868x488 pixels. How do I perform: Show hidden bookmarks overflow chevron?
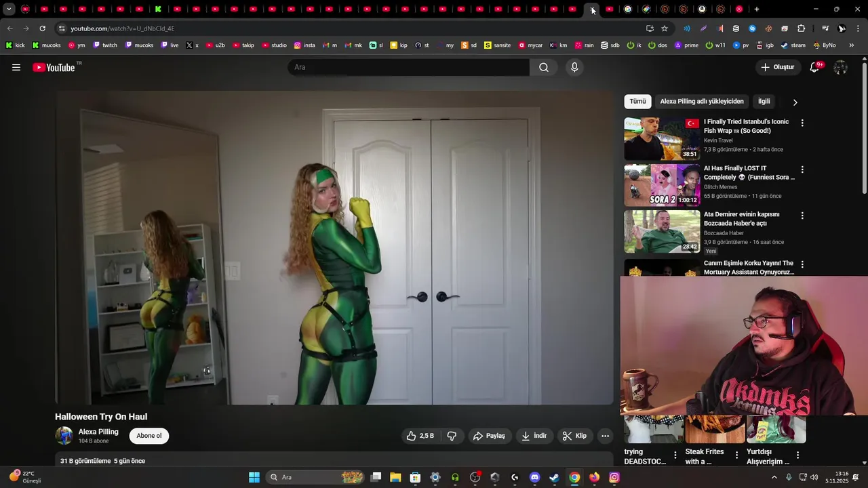pos(852,45)
